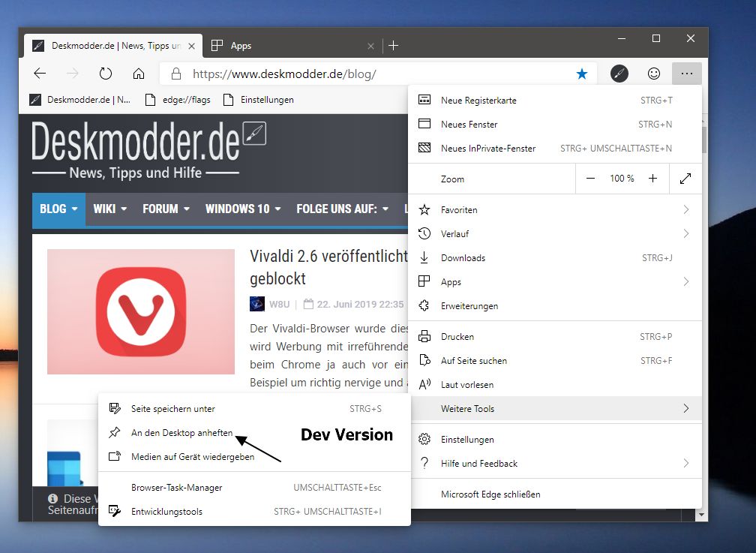Click the address bar URL field
The height and width of the screenshot is (553, 756).
coord(378,74)
